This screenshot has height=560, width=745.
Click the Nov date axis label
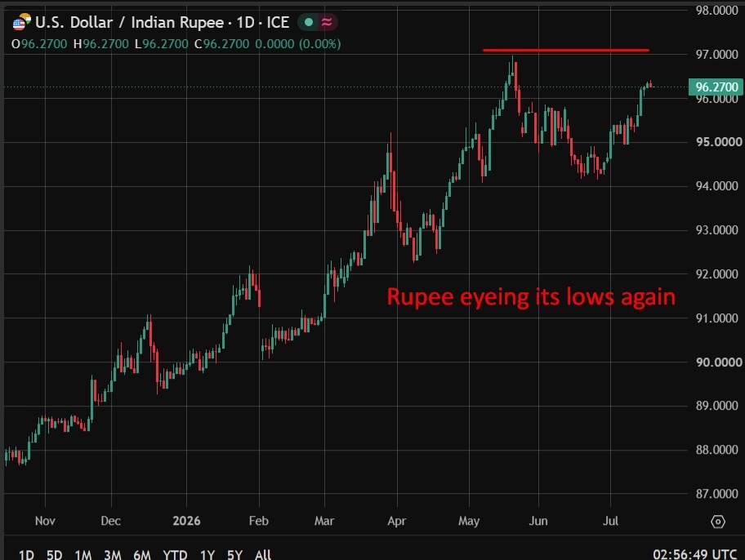[x=45, y=521]
